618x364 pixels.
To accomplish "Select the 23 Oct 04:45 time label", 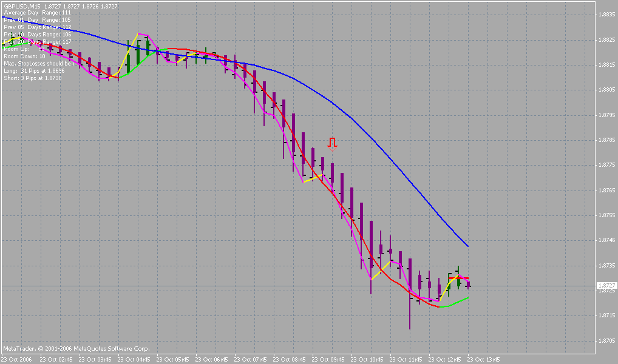I will tap(134, 359).
